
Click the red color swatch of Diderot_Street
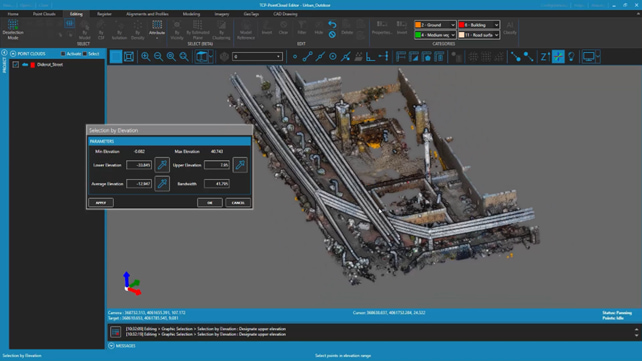[33, 65]
